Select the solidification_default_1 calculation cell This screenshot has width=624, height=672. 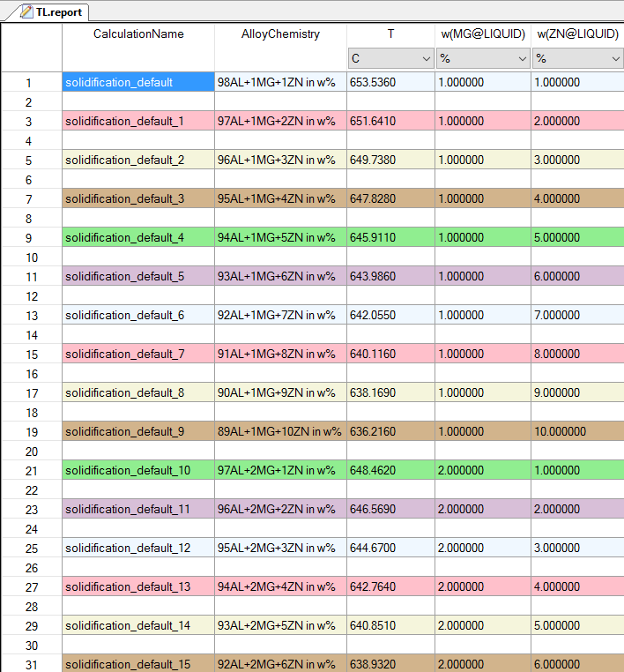click(137, 122)
